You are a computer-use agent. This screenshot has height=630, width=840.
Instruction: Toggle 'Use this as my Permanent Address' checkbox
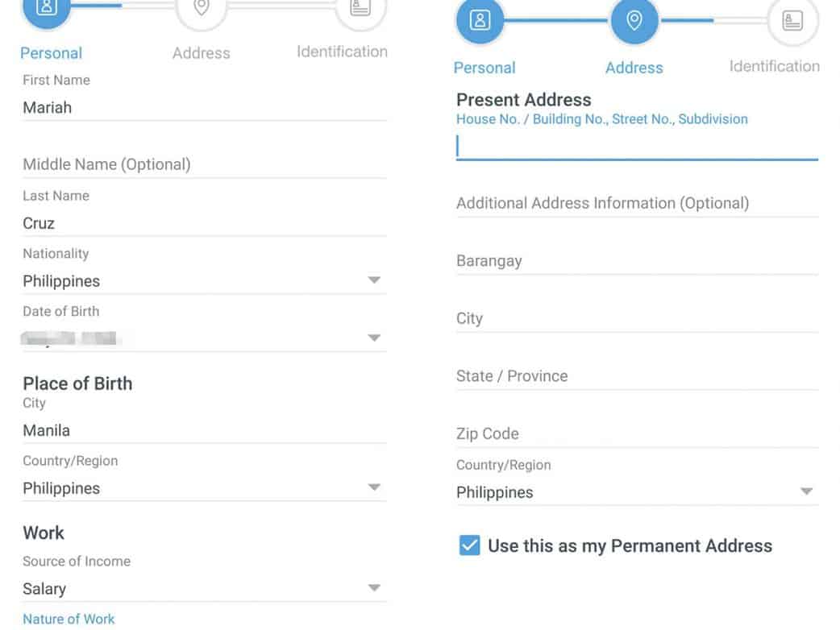(469, 545)
